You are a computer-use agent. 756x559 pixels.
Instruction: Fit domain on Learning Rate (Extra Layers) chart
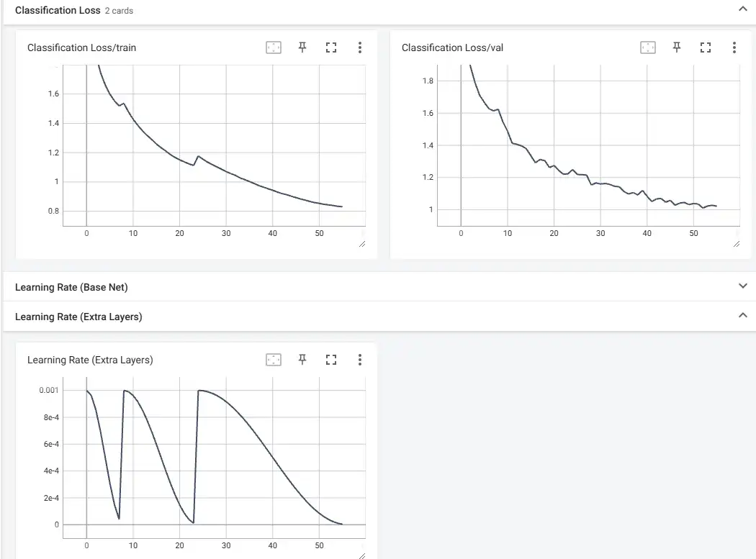coord(274,360)
